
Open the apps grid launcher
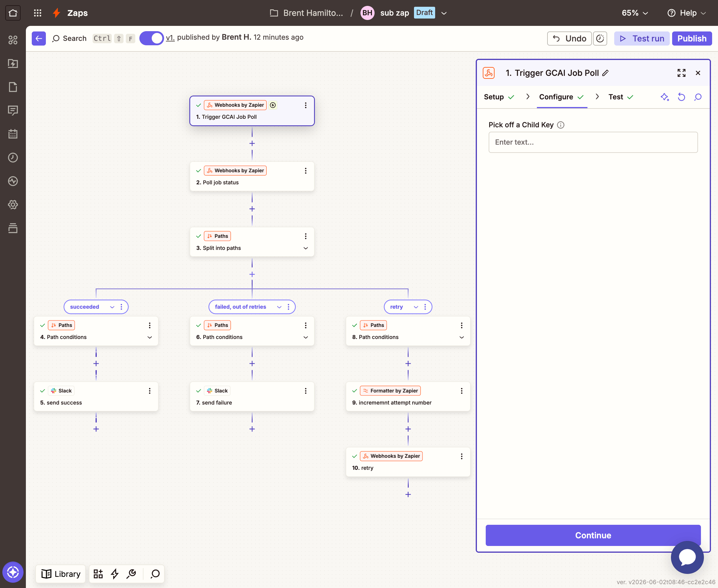38,13
